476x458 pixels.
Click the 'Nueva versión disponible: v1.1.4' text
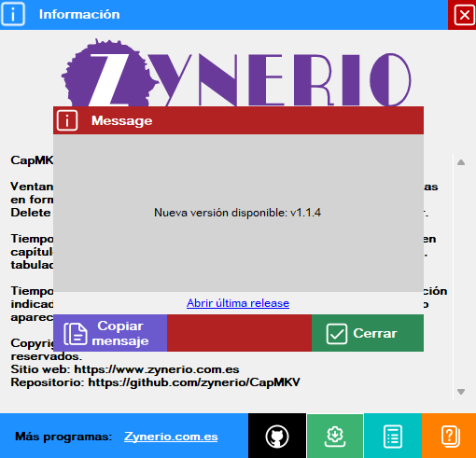pos(238,213)
